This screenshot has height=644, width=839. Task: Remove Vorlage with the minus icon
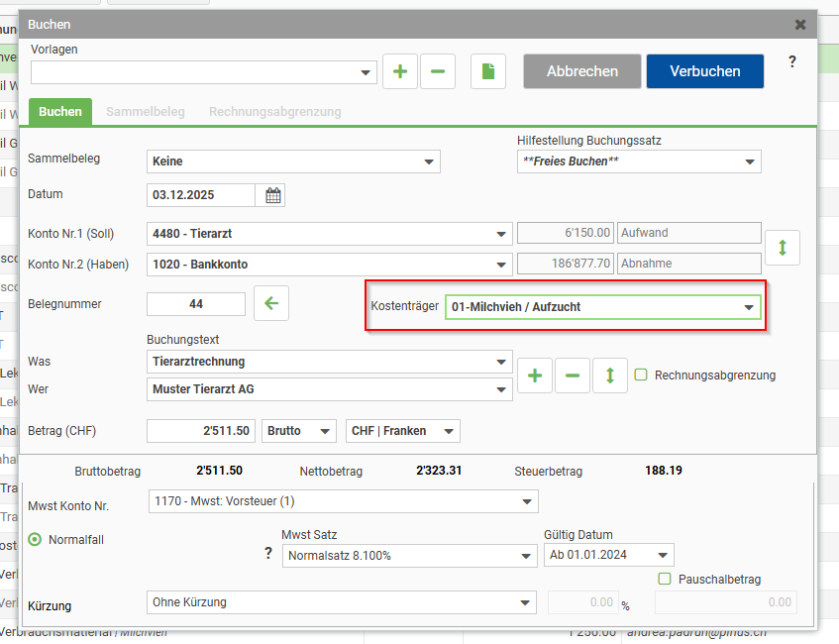438,71
